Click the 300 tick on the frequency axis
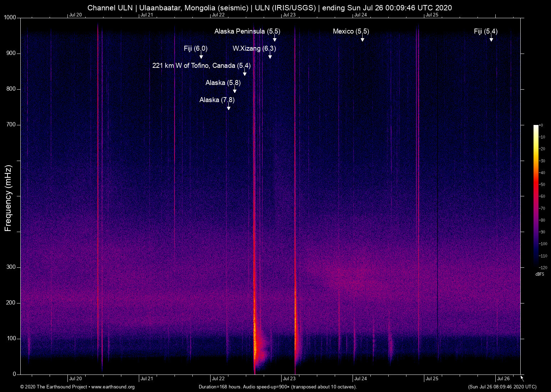This screenshot has width=551, height=392. [x=12, y=267]
